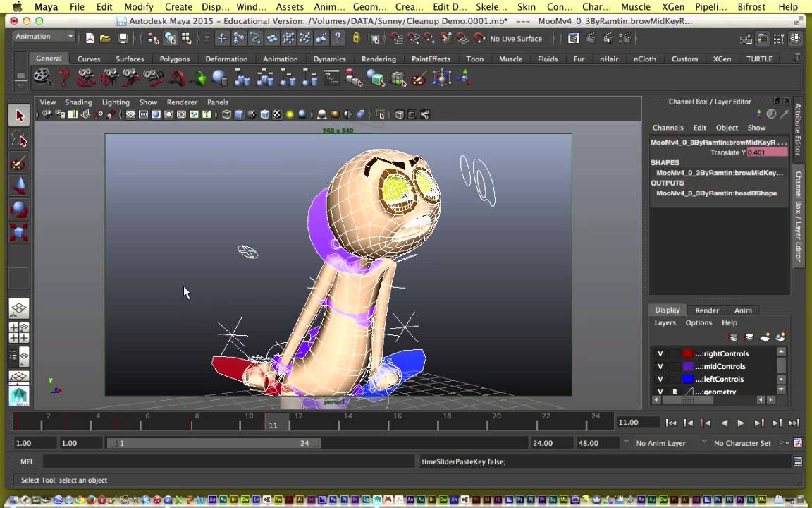Screen dimensions: 812x508
Task: Open Layer Editor Options menu
Action: click(699, 322)
